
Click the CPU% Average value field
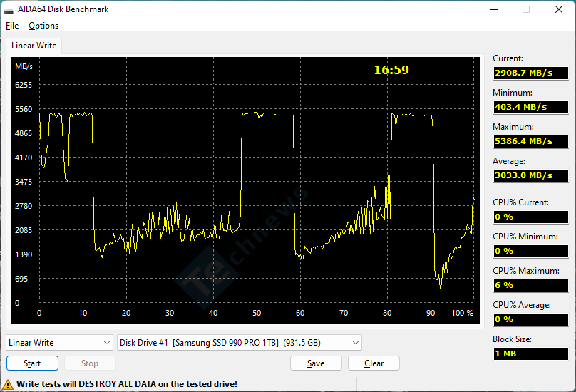click(531, 319)
